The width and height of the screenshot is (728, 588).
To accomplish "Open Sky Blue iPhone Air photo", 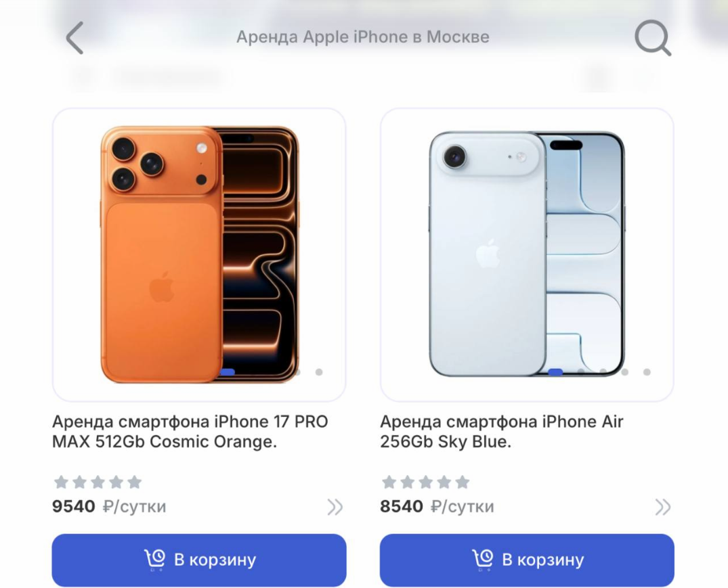I will [x=527, y=254].
